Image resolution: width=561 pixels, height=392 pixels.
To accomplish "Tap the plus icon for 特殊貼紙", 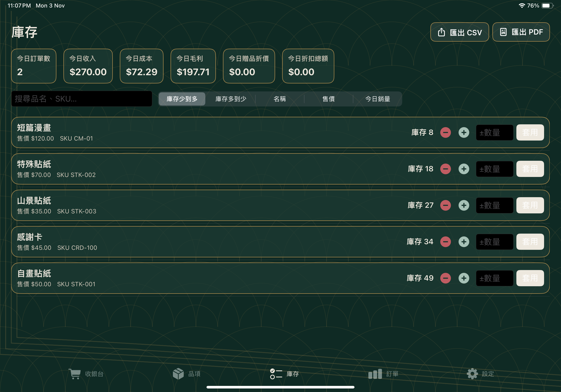I will point(464,169).
